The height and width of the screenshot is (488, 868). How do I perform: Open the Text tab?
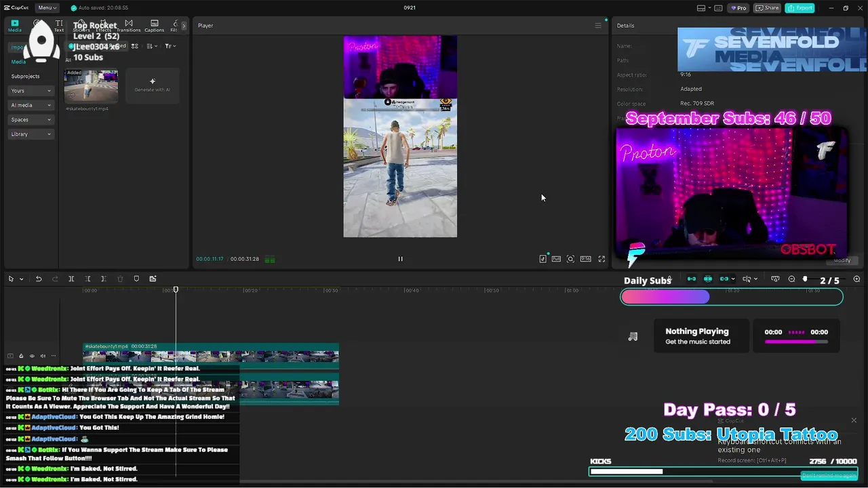59,26
